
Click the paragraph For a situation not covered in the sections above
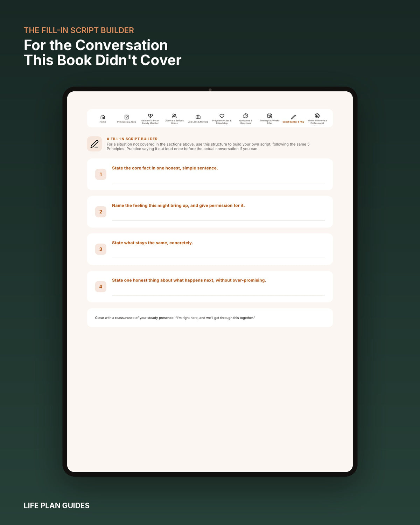coord(208,146)
